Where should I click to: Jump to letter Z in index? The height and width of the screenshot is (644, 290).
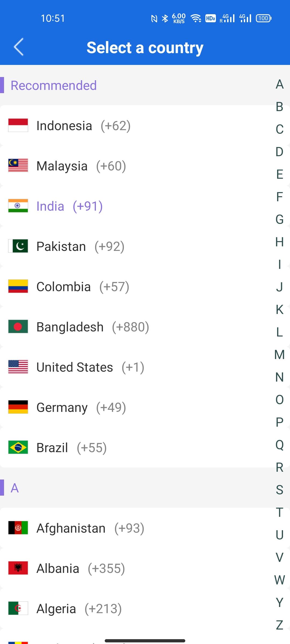(x=280, y=625)
